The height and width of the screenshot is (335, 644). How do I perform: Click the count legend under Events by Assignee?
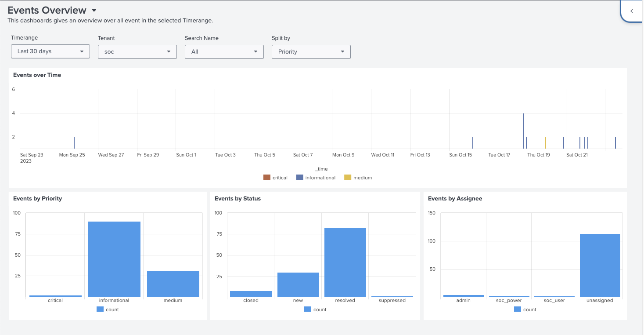[x=525, y=309]
